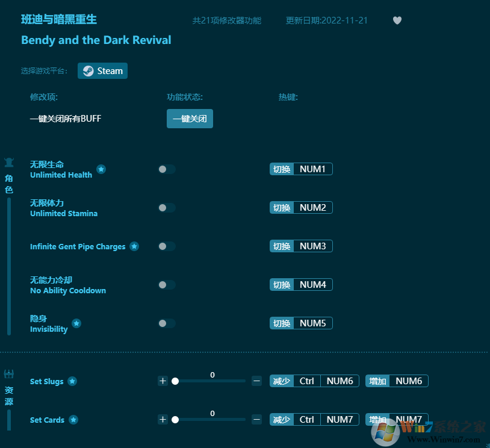Enable the Invisibility toggle
The image size is (490, 448).
click(167, 323)
